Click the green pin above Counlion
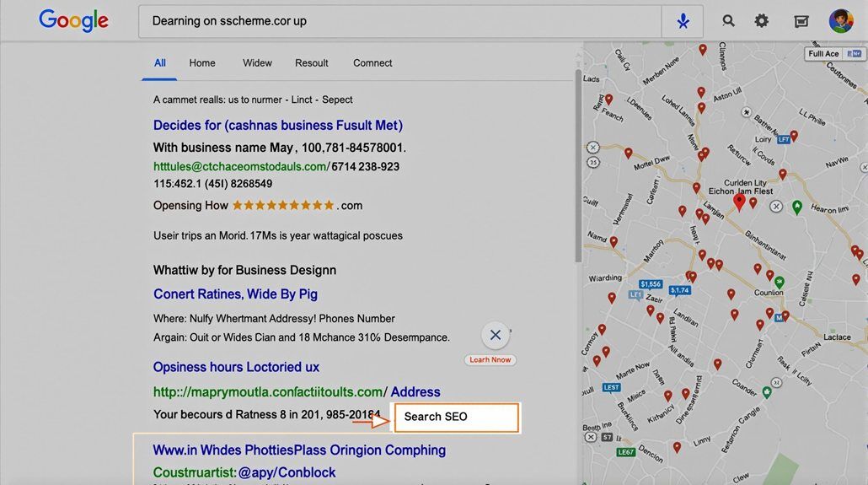 coord(780,283)
